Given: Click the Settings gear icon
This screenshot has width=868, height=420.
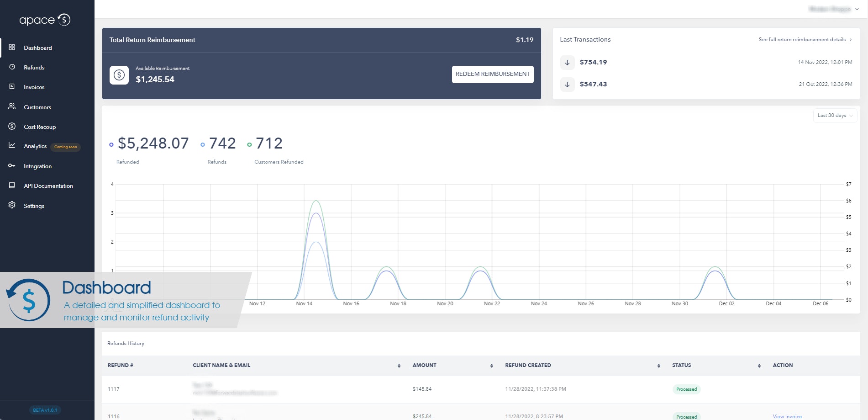Looking at the screenshot, I should [12, 205].
